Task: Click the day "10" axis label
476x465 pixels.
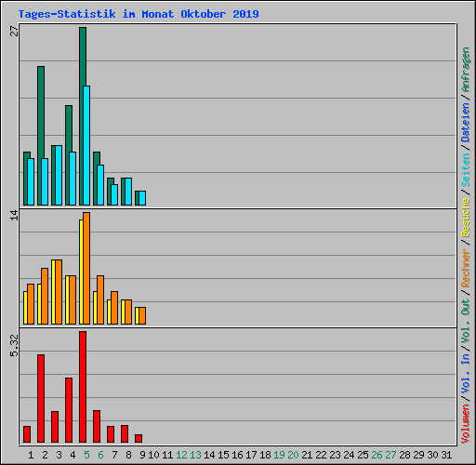Action: [x=153, y=455]
